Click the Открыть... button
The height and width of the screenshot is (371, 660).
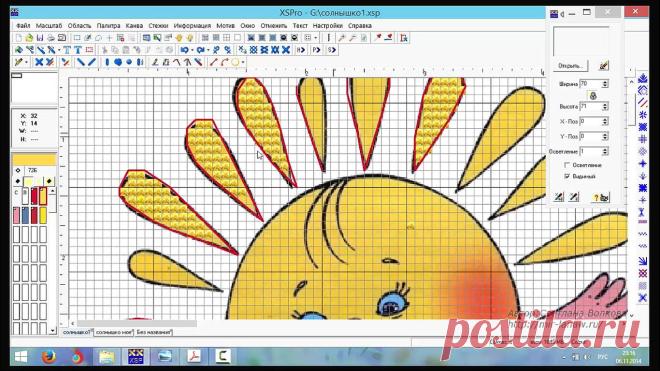[x=570, y=66]
